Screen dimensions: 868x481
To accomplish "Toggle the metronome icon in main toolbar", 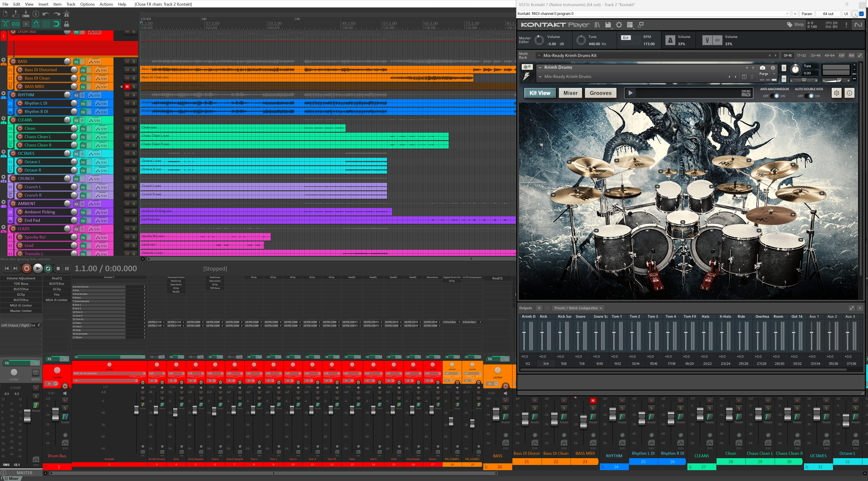I will click(x=66, y=14).
